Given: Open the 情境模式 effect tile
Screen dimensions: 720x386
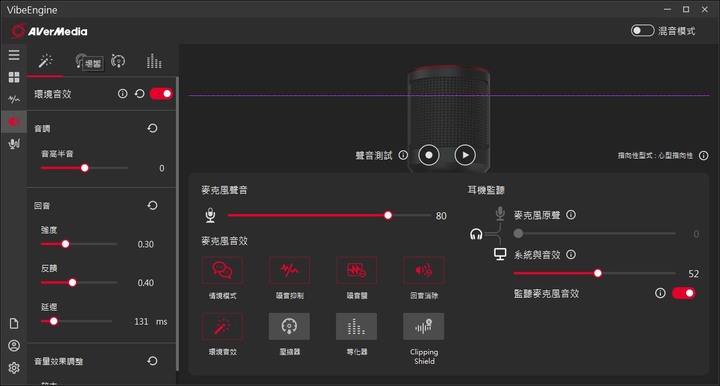Looking at the screenshot, I should tap(222, 270).
